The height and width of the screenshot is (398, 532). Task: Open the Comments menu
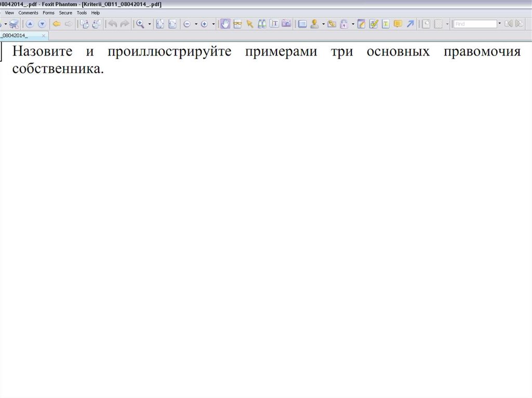tap(28, 12)
